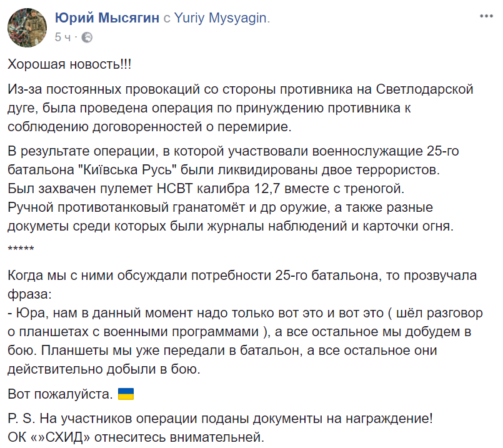Click the "P. S." line about награждение

coord(221,419)
